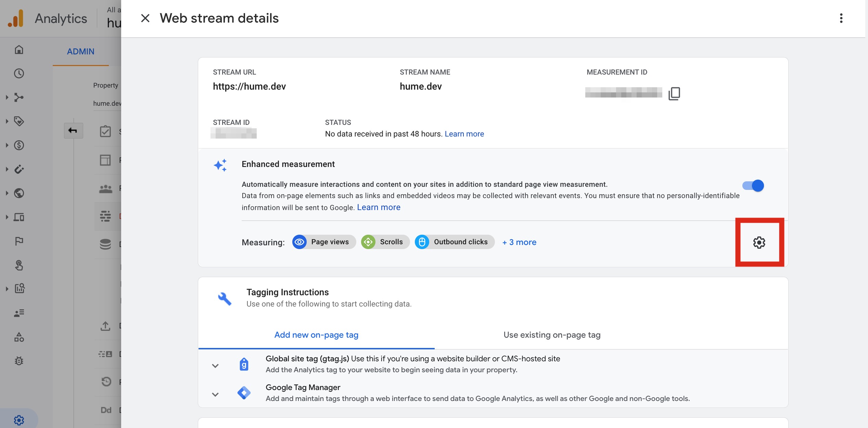Open the Audiences people-list icon in sidebar

[19, 313]
